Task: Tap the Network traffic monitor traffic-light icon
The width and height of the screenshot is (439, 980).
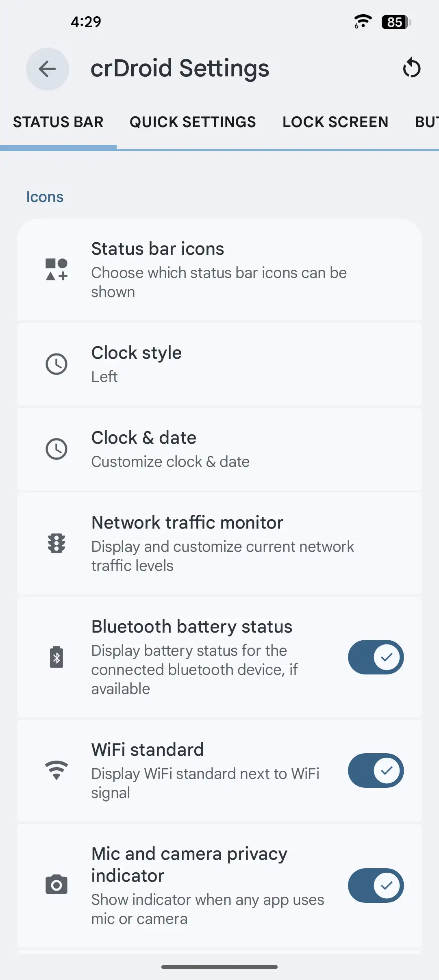Action: point(57,543)
